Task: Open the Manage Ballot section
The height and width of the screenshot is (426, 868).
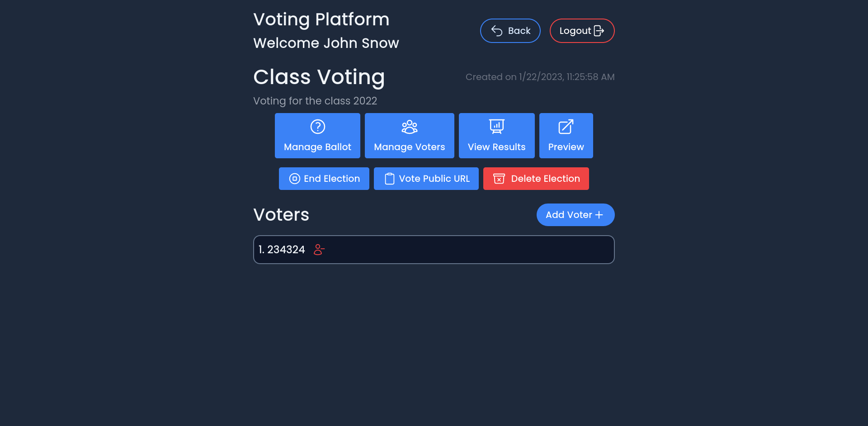Action: click(317, 136)
